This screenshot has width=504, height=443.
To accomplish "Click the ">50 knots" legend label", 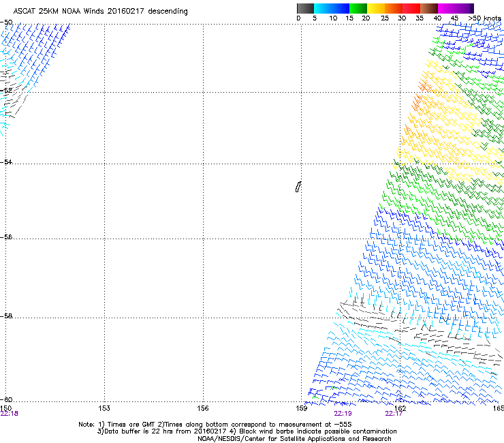I will 484,18.
